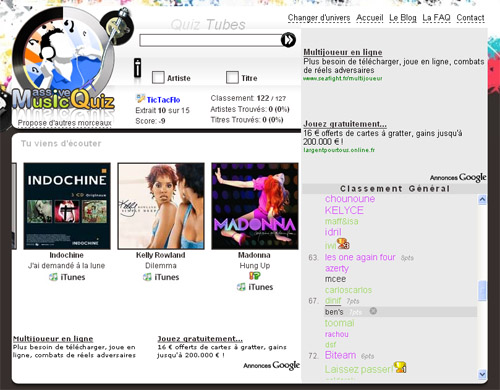Image resolution: width=500 pixels, height=390 pixels.
Task: Select the Madonna album cover thumbnail
Action: coord(255,206)
